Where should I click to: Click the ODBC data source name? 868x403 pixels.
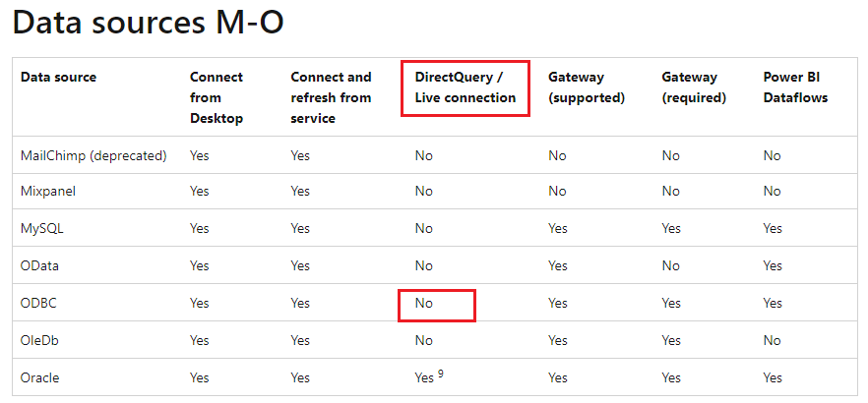coord(38,304)
